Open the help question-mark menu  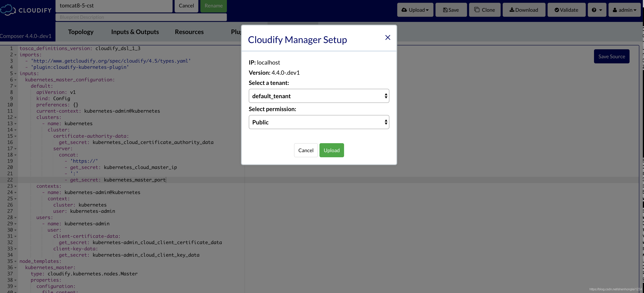(597, 10)
